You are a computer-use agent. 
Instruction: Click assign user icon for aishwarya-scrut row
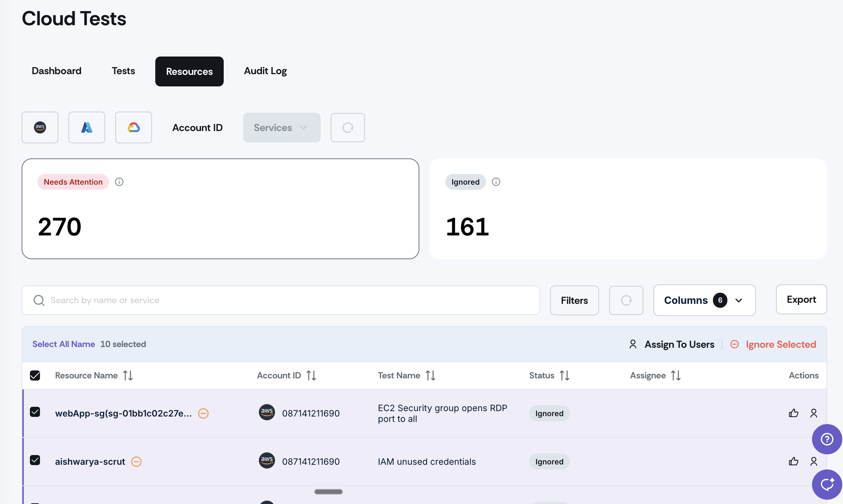click(814, 462)
